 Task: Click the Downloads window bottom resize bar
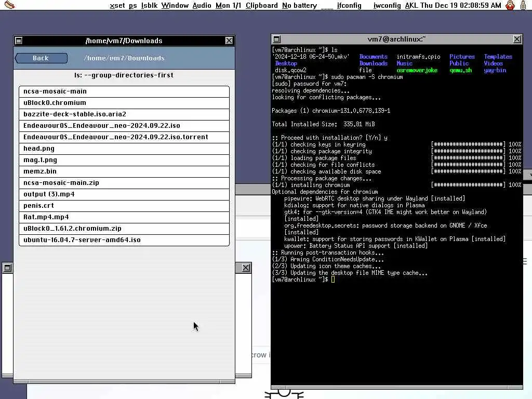pyautogui.click(x=124, y=382)
